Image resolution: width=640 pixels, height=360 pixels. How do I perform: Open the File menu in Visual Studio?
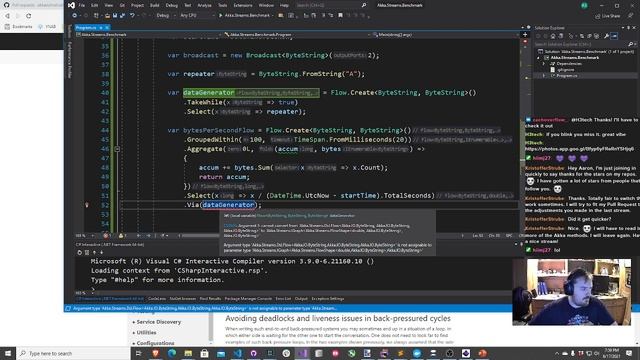(82, 5)
